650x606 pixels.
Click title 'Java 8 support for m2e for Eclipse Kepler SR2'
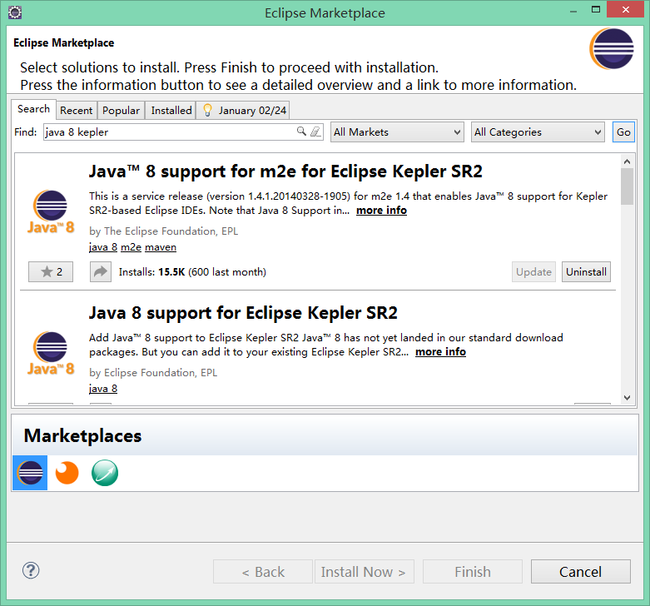point(286,171)
